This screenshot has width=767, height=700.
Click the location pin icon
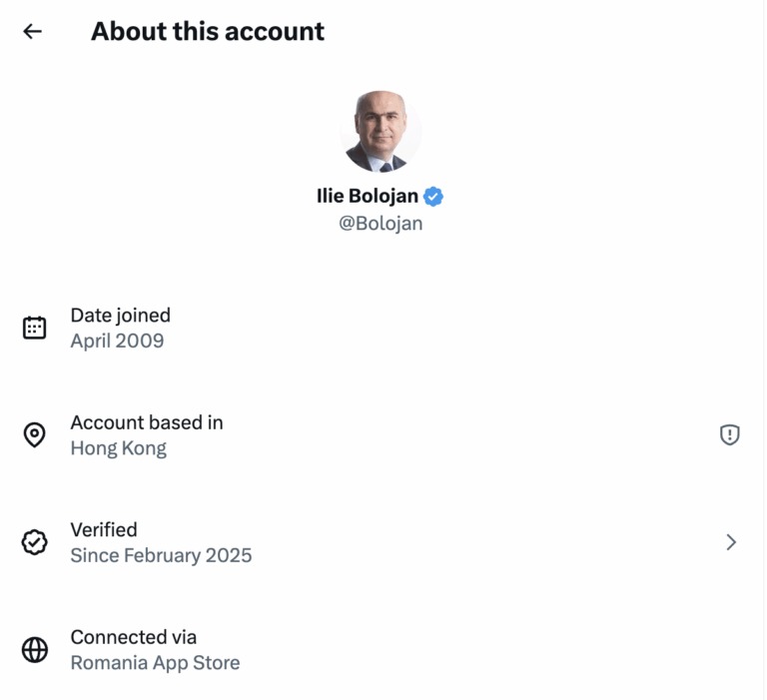35,435
